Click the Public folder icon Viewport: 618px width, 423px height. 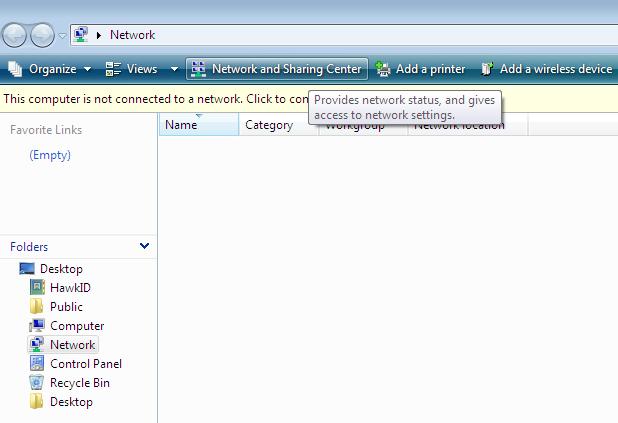click(x=37, y=306)
